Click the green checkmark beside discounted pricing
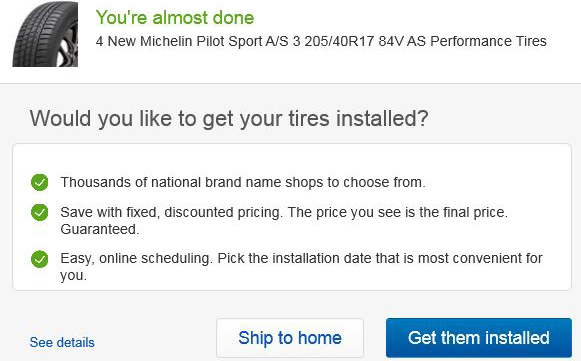Viewport: 581px width, 361px height. [40, 212]
